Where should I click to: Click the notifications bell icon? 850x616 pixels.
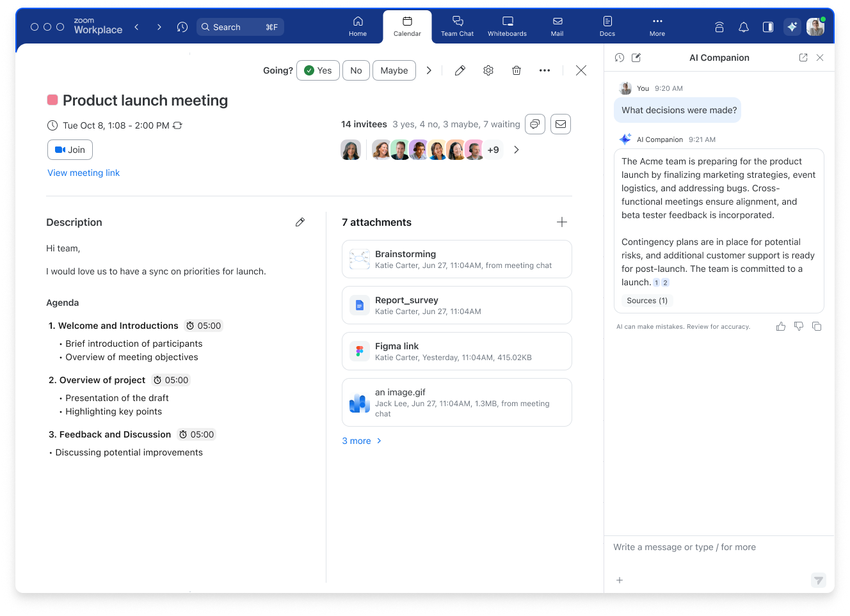pos(744,27)
